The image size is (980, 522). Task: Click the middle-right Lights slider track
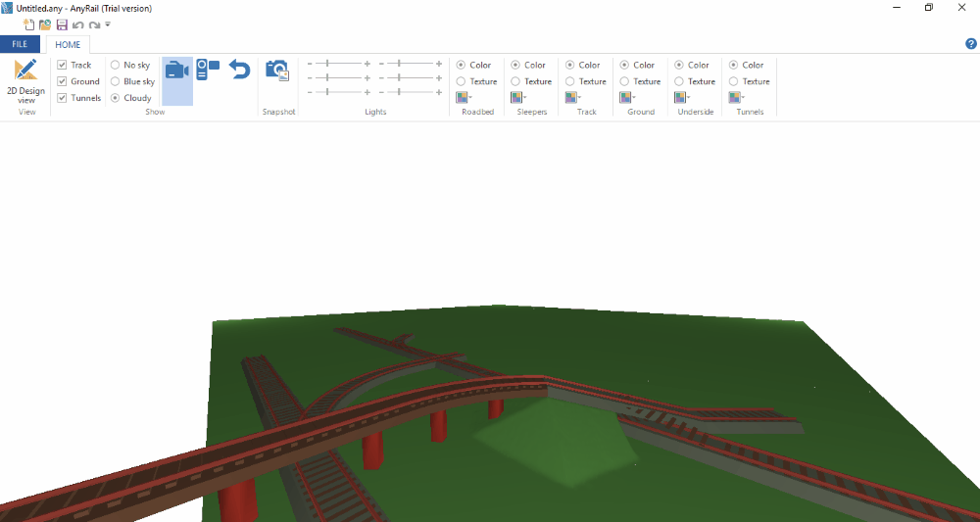pos(410,78)
